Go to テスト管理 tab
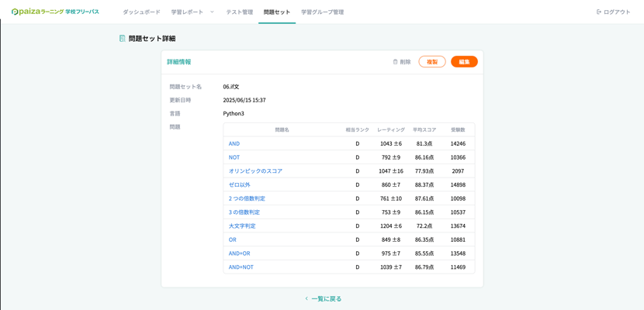Screen dimensions: 644x310 pos(240,12)
